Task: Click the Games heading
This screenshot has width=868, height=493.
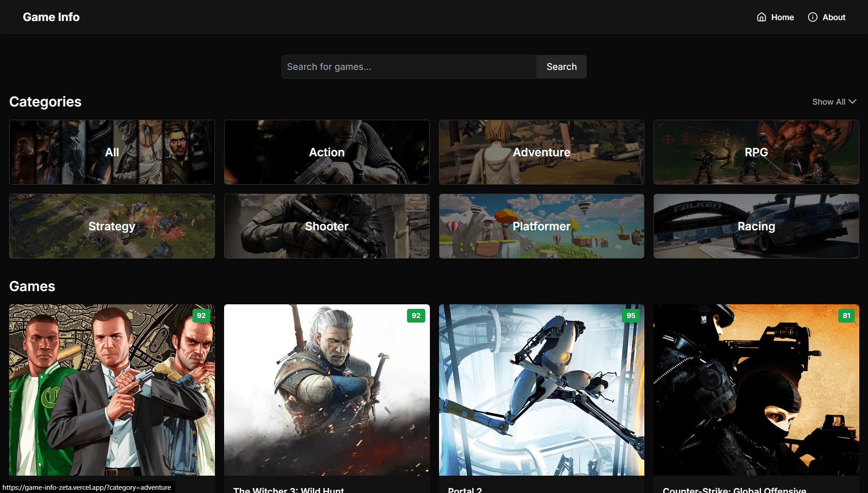Action: (x=32, y=286)
